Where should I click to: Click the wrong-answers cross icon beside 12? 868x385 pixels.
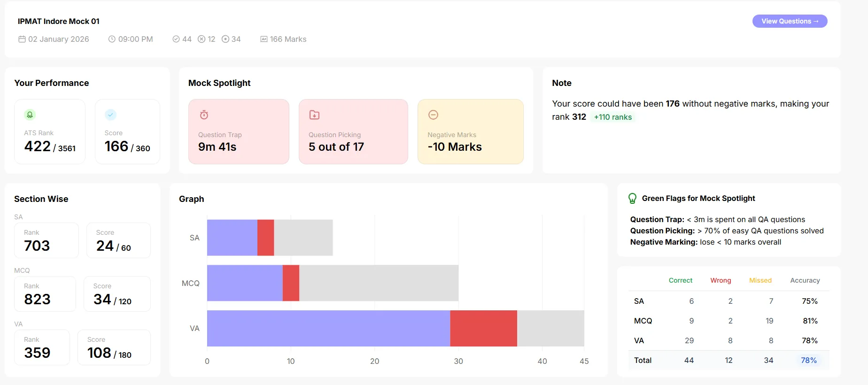(x=201, y=39)
